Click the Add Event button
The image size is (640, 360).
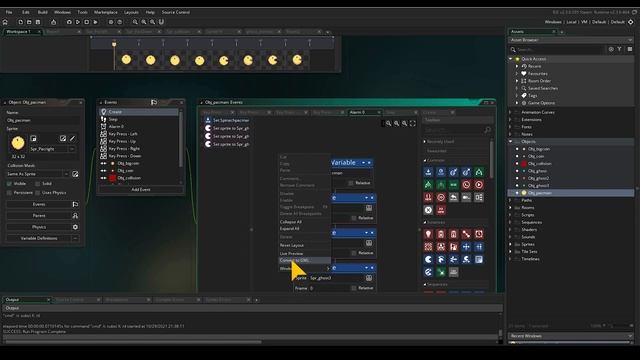(141, 190)
